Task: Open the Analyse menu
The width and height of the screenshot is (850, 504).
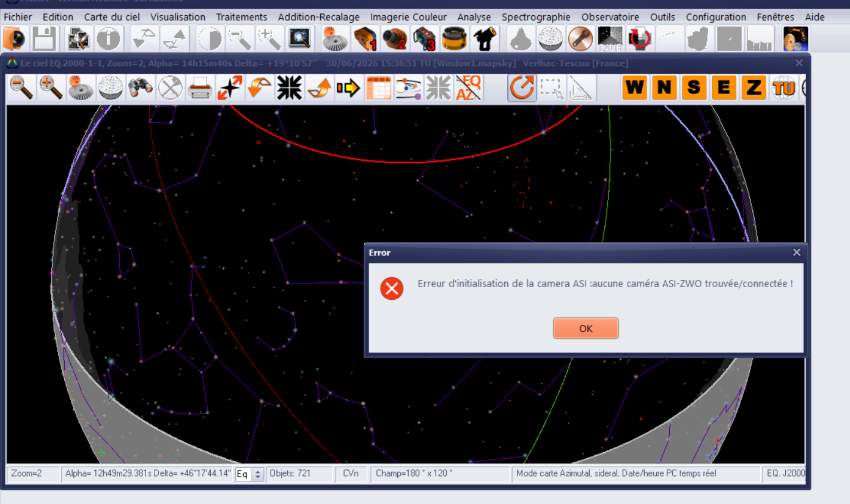Action: 474,17
